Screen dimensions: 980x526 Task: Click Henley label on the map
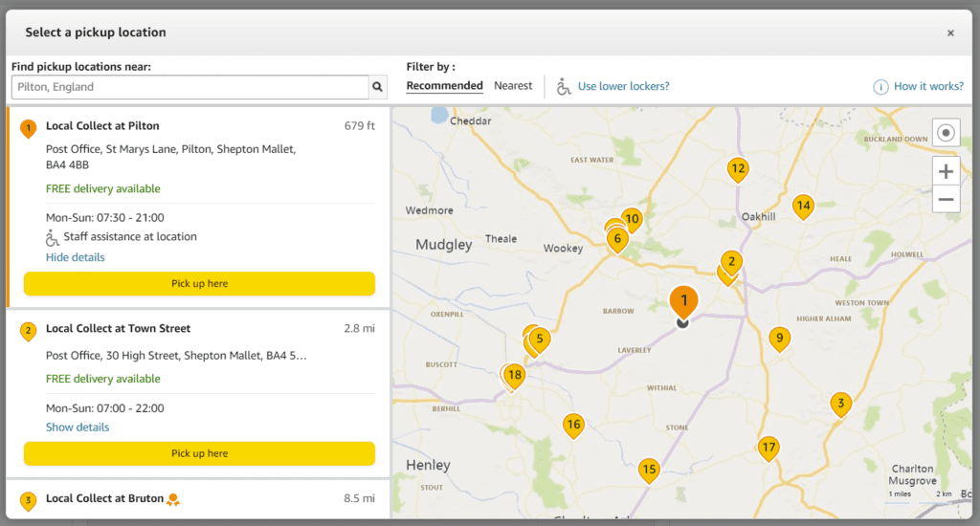pyautogui.click(x=428, y=465)
